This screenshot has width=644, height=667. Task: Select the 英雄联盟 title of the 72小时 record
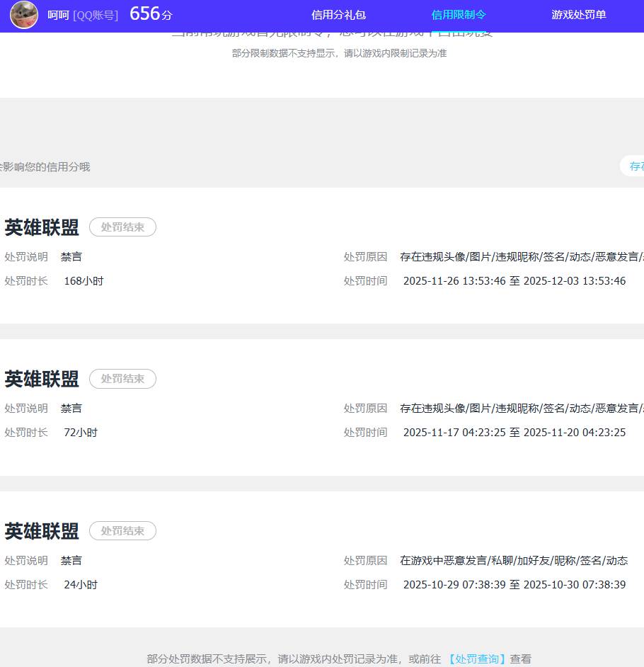click(x=42, y=379)
